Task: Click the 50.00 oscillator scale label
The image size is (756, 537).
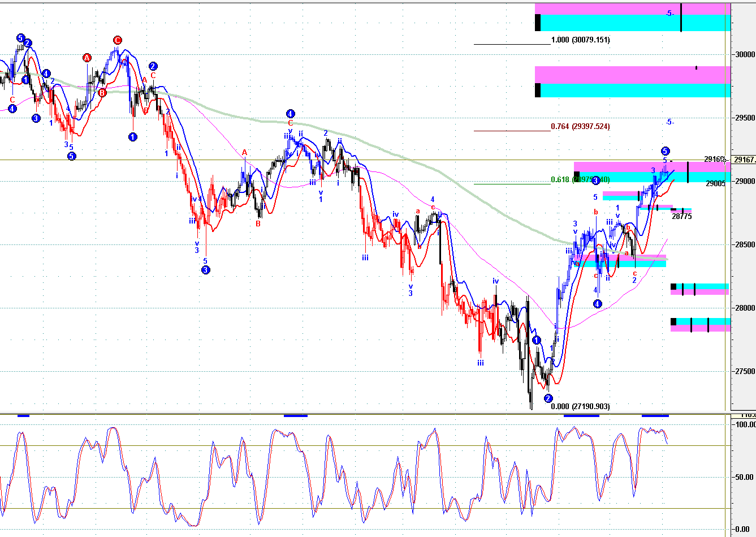Action: point(745,478)
